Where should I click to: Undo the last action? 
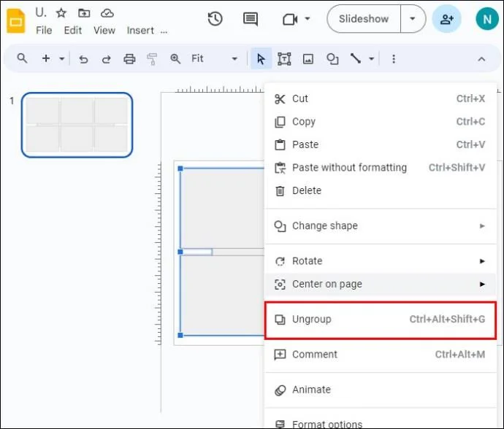pyautogui.click(x=83, y=59)
